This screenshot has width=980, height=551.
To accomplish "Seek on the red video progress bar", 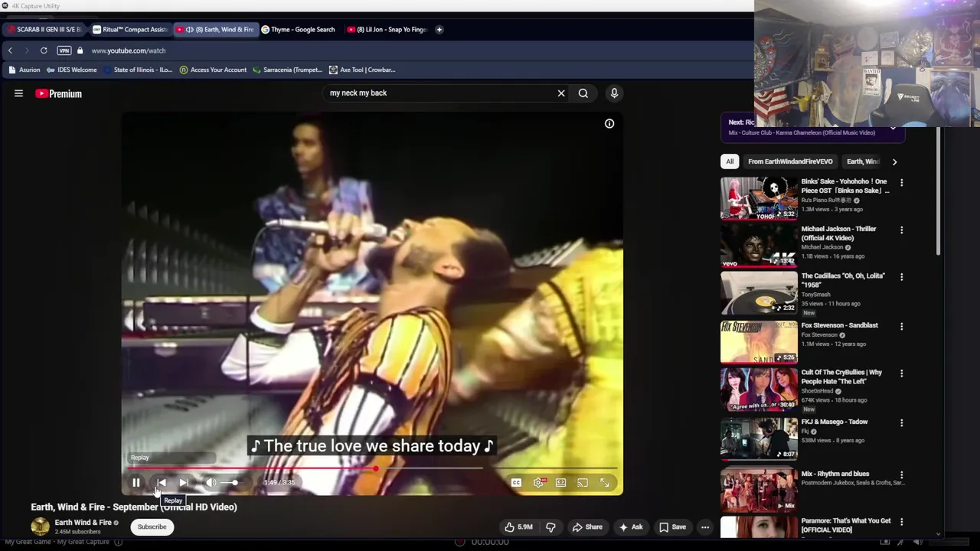I will 372,468.
